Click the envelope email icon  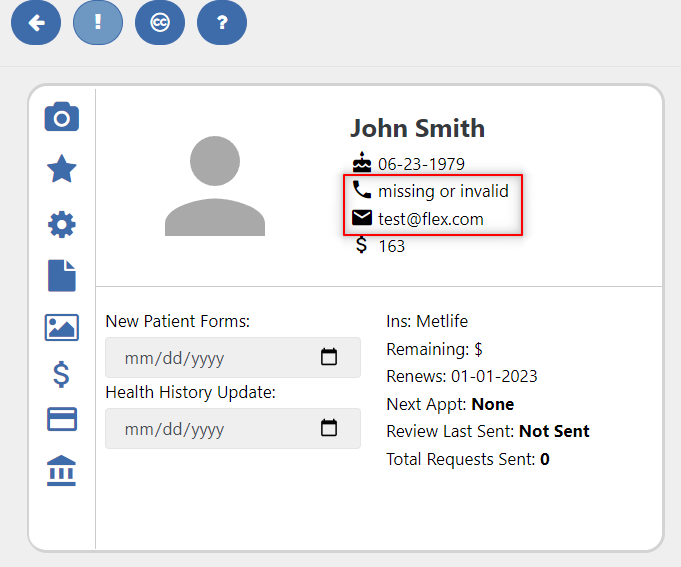click(x=362, y=218)
